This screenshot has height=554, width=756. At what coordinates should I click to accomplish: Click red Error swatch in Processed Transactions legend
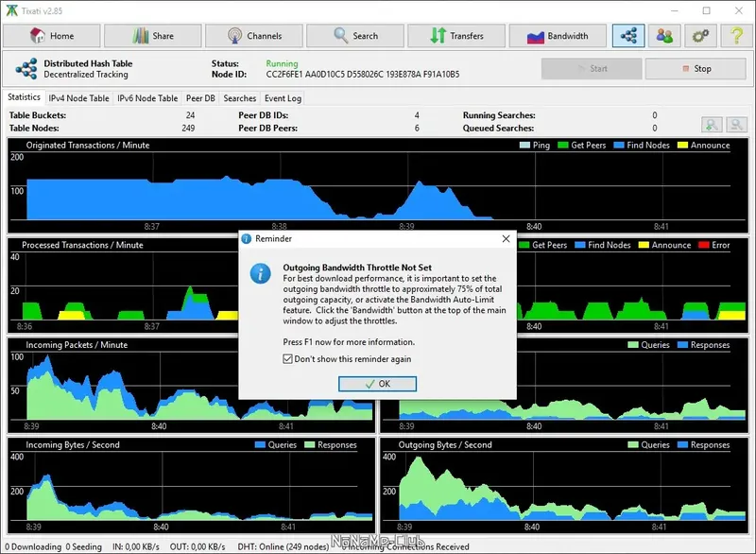point(703,245)
